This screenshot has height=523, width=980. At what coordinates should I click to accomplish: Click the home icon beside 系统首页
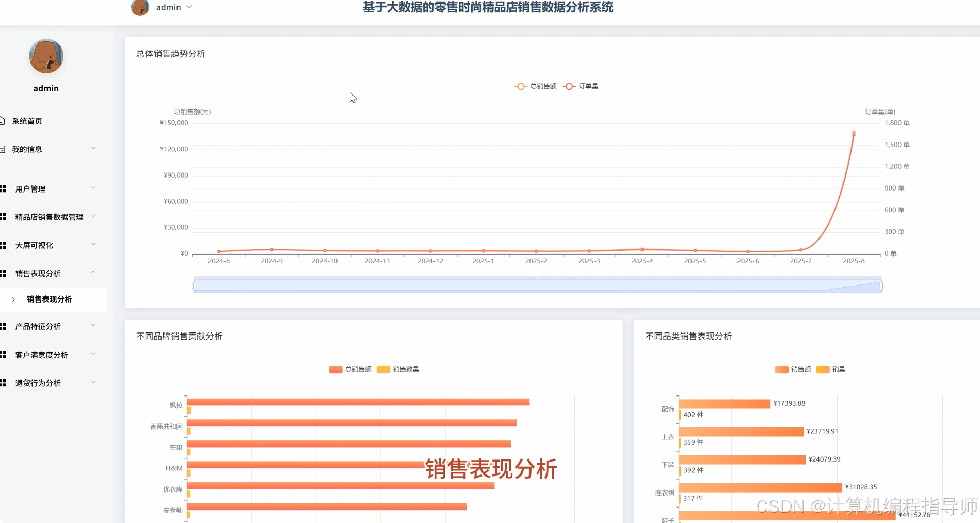click(x=2, y=121)
